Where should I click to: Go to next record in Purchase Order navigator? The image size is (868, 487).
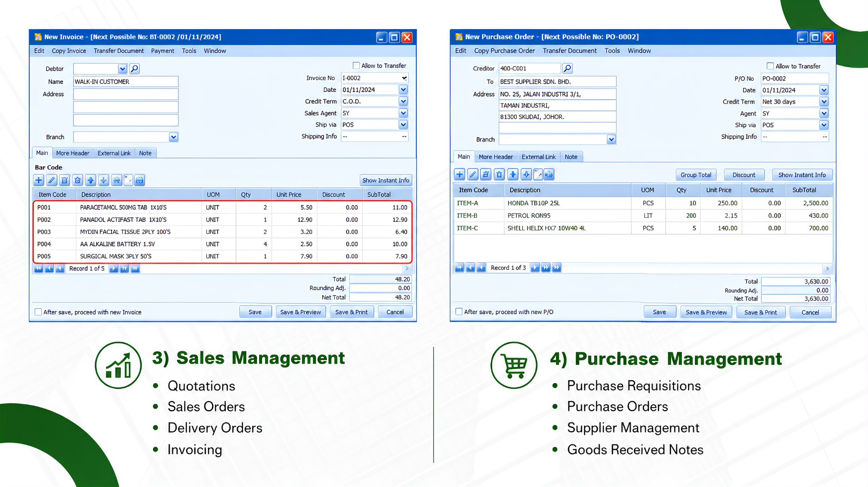click(x=535, y=268)
